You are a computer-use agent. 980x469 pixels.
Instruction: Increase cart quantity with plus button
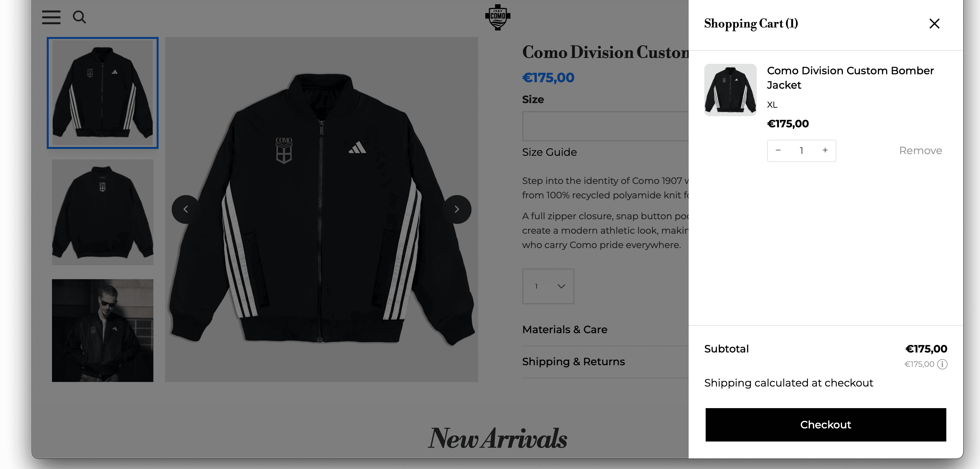[x=825, y=151]
